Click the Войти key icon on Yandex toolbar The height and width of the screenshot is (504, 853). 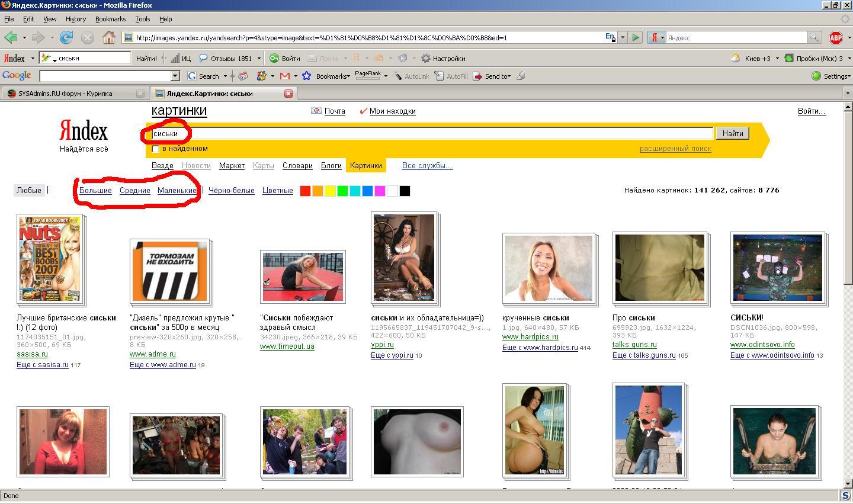click(x=285, y=59)
